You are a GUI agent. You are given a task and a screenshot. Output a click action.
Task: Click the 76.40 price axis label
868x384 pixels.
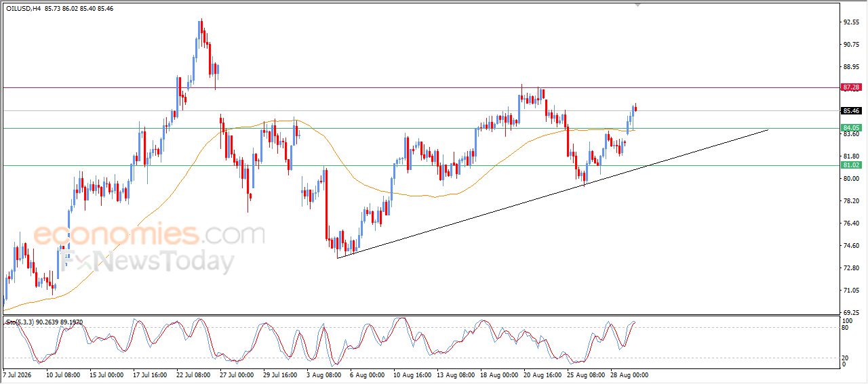click(x=851, y=223)
